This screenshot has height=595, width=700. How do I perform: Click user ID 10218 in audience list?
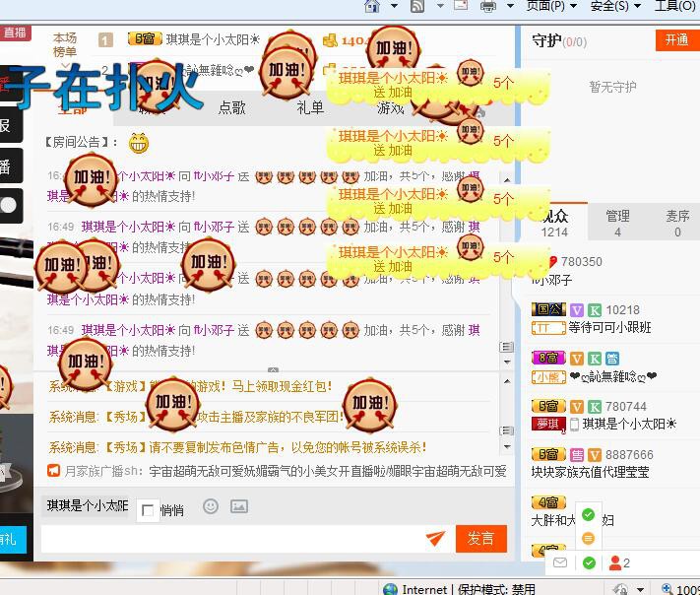(623, 309)
